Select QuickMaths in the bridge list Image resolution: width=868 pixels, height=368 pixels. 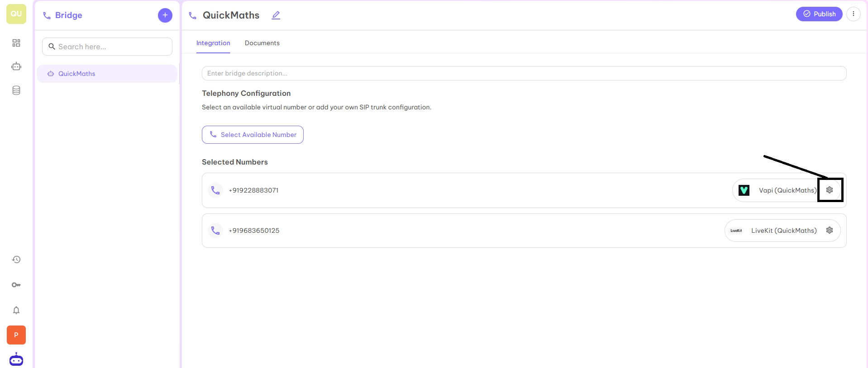(107, 74)
